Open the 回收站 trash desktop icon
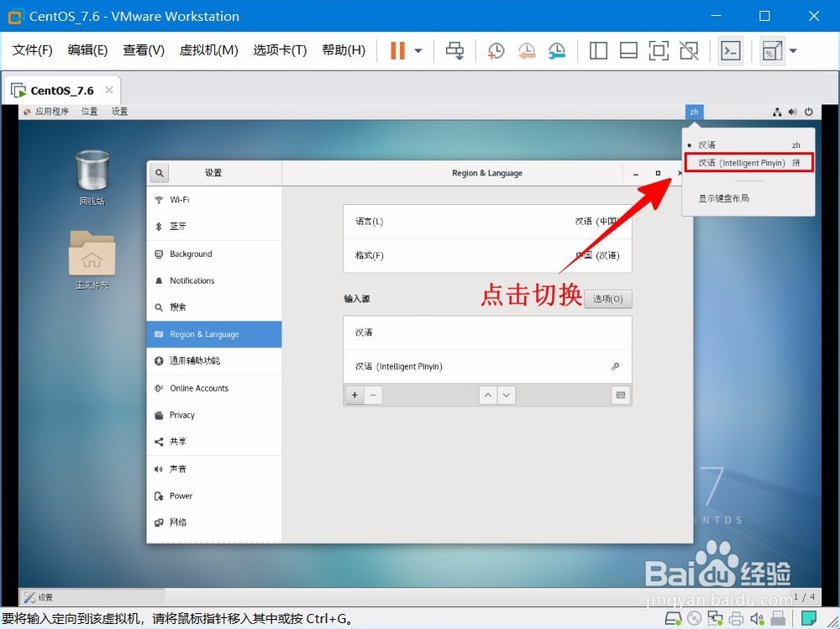The width and height of the screenshot is (840, 629). [92, 178]
